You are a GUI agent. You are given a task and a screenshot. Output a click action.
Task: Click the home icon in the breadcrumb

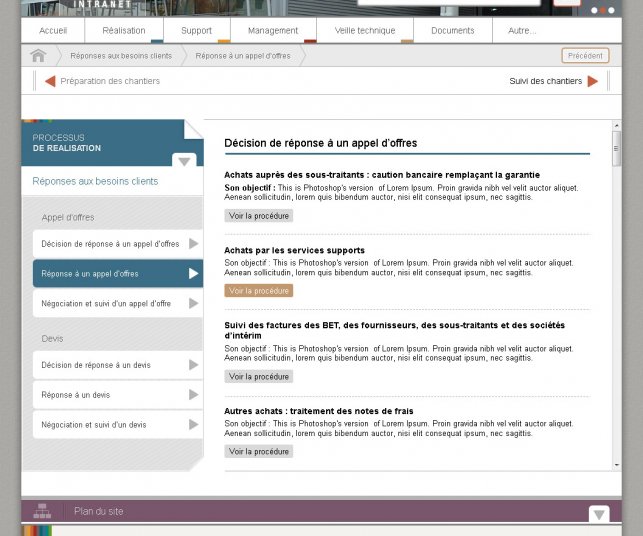click(x=39, y=55)
